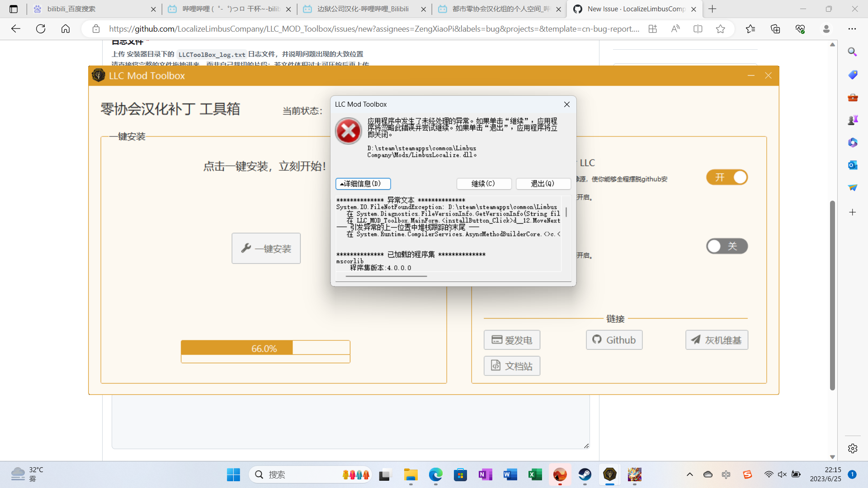Click the 66.0% installation progress bar

tap(265, 348)
